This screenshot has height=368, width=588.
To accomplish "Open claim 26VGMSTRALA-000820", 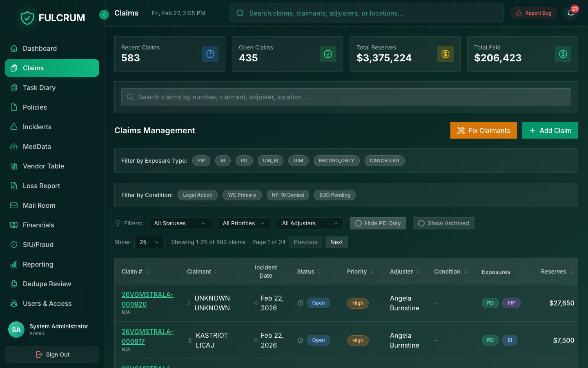I will (x=147, y=299).
